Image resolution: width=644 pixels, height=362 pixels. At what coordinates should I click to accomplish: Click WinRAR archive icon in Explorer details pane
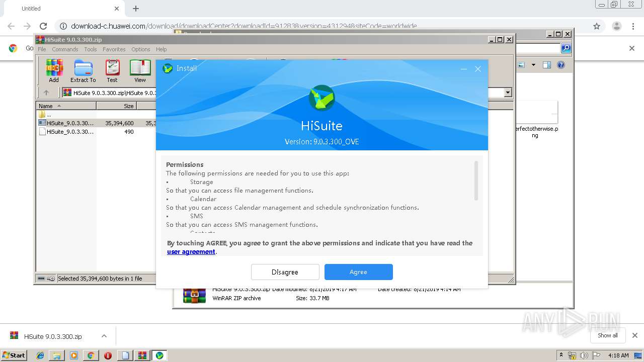[195, 295]
